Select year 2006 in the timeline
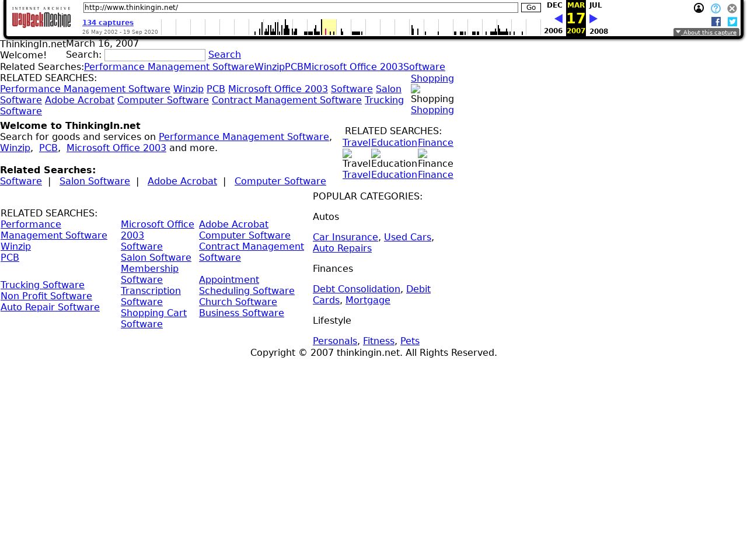The image size is (747, 560). [553, 32]
